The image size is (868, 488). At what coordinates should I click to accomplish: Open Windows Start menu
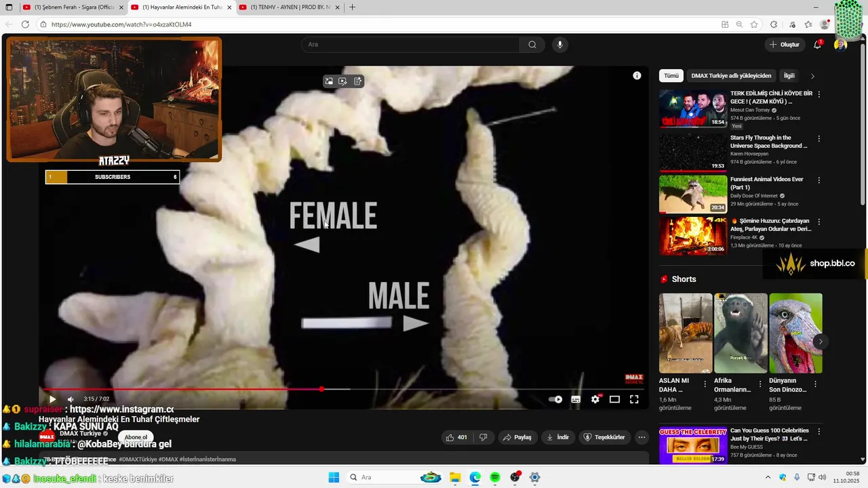coord(334,477)
